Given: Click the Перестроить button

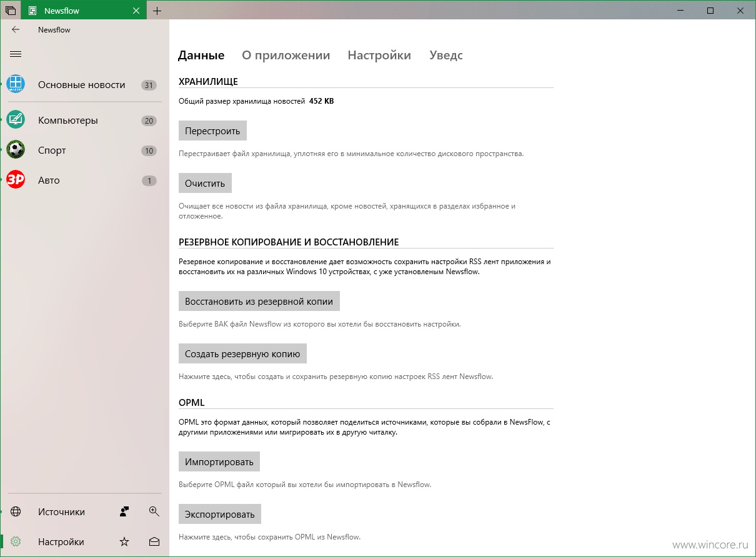Looking at the screenshot, I should [x=212, y=131].
